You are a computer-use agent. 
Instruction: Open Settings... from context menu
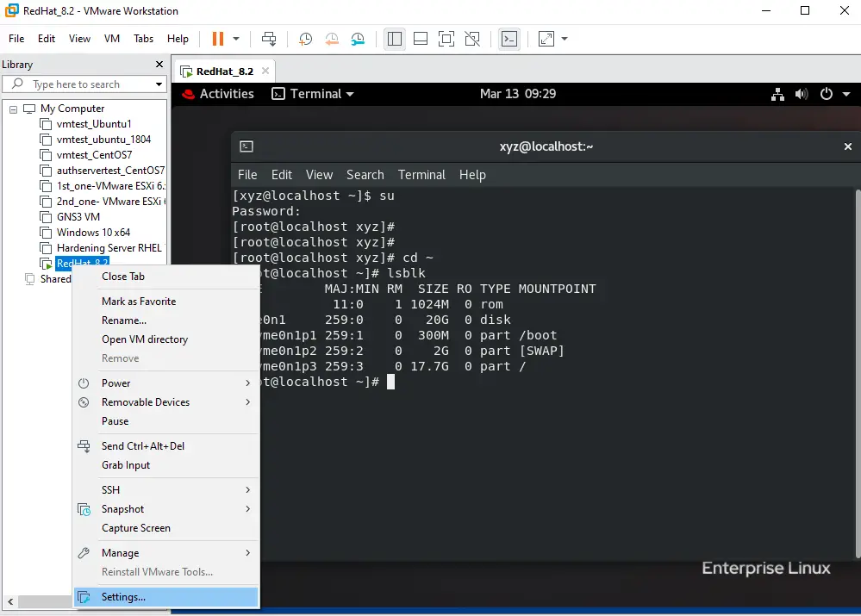coord(165,597)
